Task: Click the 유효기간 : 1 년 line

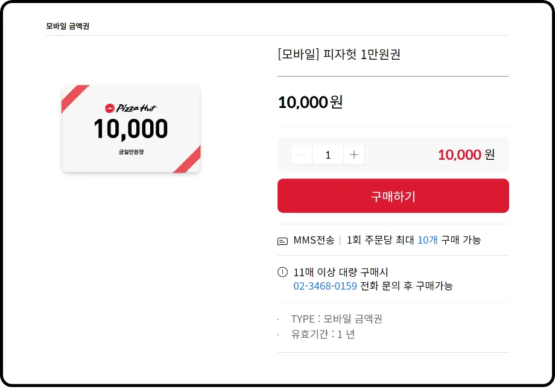Action: pyautogui.click(x=323, y=334)
